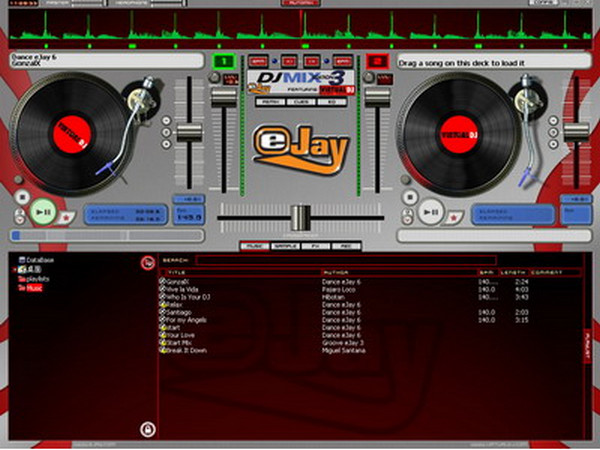Click the left channel gain knob

[x=214, y=78]
